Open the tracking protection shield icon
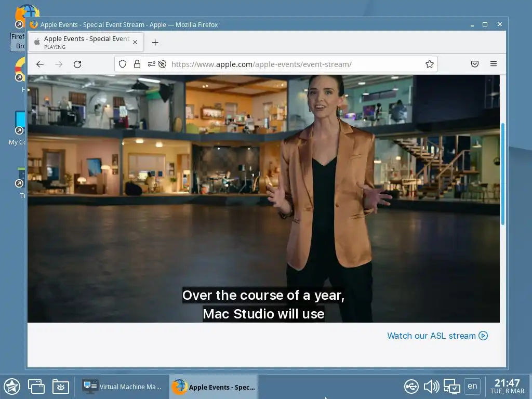The height and width of the screenshot is (399, 532). tap(123, 64)
